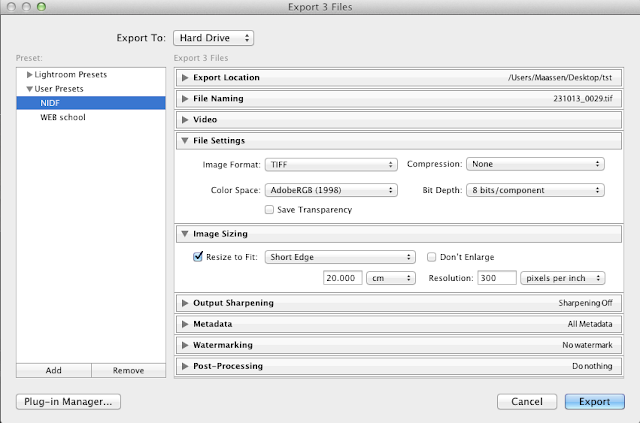Click the export path /Users/Maassen/Desktop/tst text
640x423 pixels.
click(x=560, y=78)
